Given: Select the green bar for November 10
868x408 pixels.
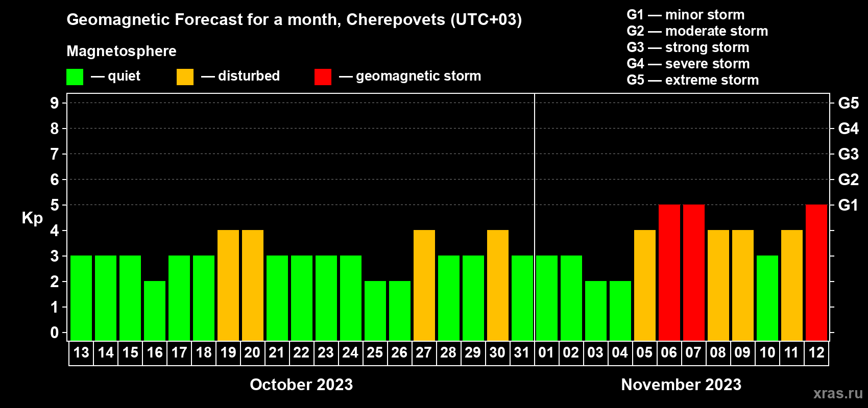Looking at the screenshot, I should pyautogui.click(x=767, y=298).
